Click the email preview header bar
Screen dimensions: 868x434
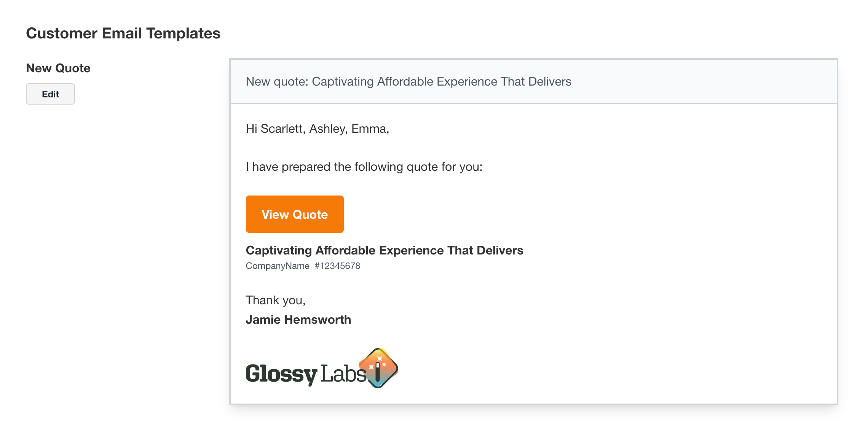(x=534, y=81)
